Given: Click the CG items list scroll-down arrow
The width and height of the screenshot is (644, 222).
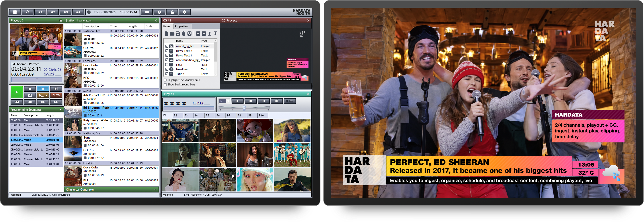Looking at the screenshot, I should (215, 74).
